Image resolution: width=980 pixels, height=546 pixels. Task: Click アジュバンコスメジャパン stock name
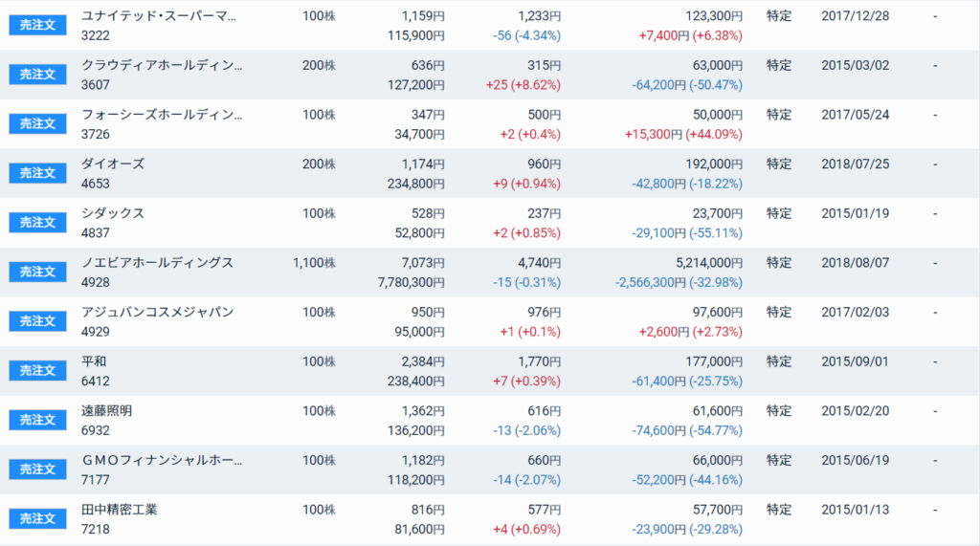pos(157,312)
